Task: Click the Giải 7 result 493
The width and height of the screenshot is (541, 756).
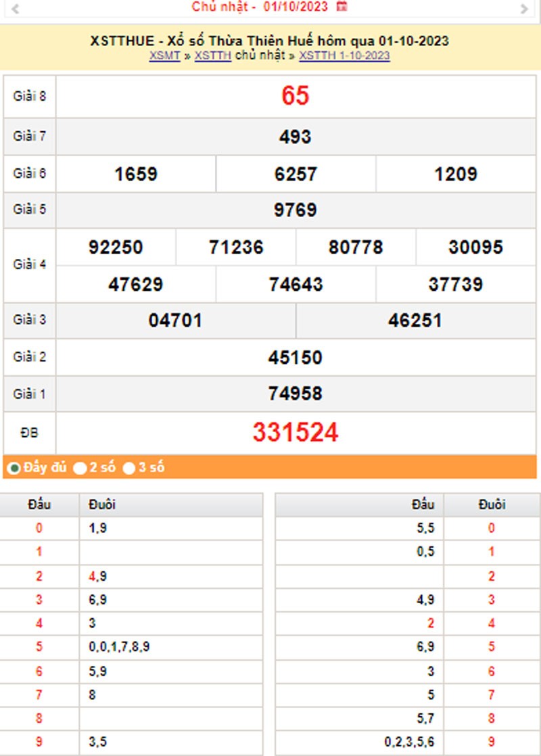Action: click(x=295, y=137)
